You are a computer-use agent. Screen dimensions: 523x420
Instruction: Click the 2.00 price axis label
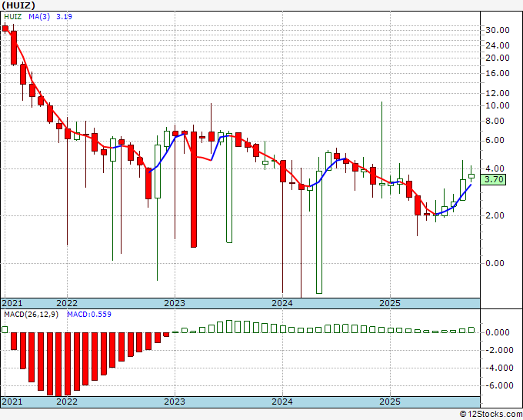coord(495,215)
